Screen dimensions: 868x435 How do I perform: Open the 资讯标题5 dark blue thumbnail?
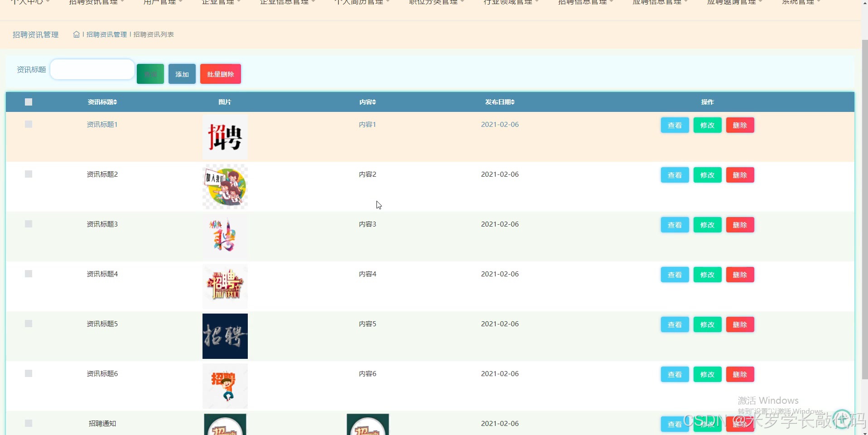click(225, 336)
